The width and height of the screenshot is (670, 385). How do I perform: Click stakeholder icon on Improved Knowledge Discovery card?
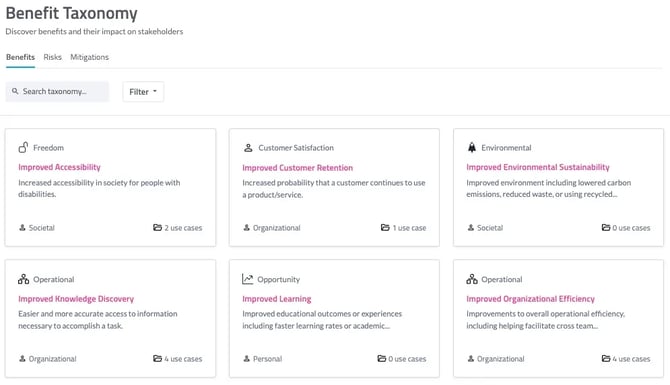click(22, 359)
